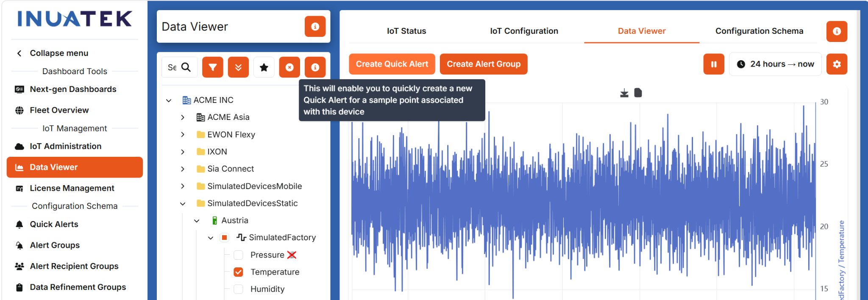868x300 pixels.
Task: Expand SimulatedDevicesMobile folder
Action: [x=183, y=186]
